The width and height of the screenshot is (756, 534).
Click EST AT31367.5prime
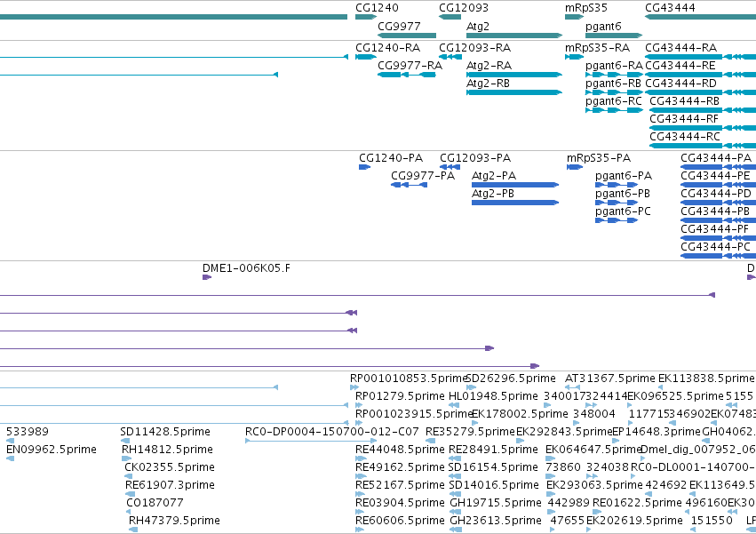tap(572, 387)
